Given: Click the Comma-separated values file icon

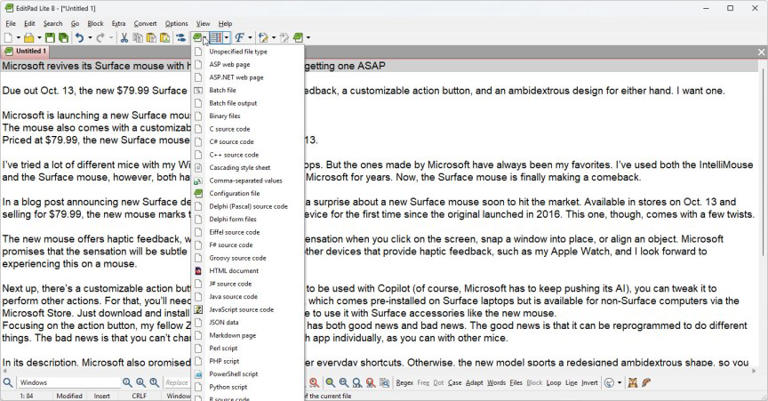Looking at the screenshot, I should click(198, 180).
